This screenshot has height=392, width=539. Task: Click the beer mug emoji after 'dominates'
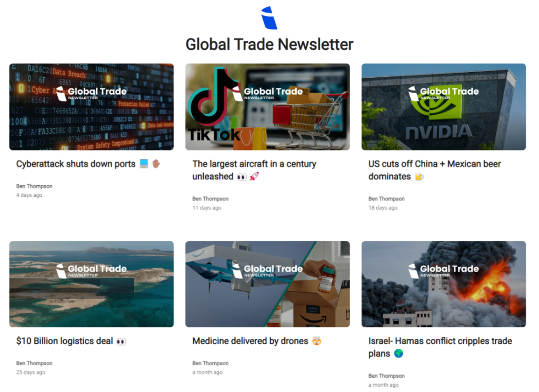419,177
